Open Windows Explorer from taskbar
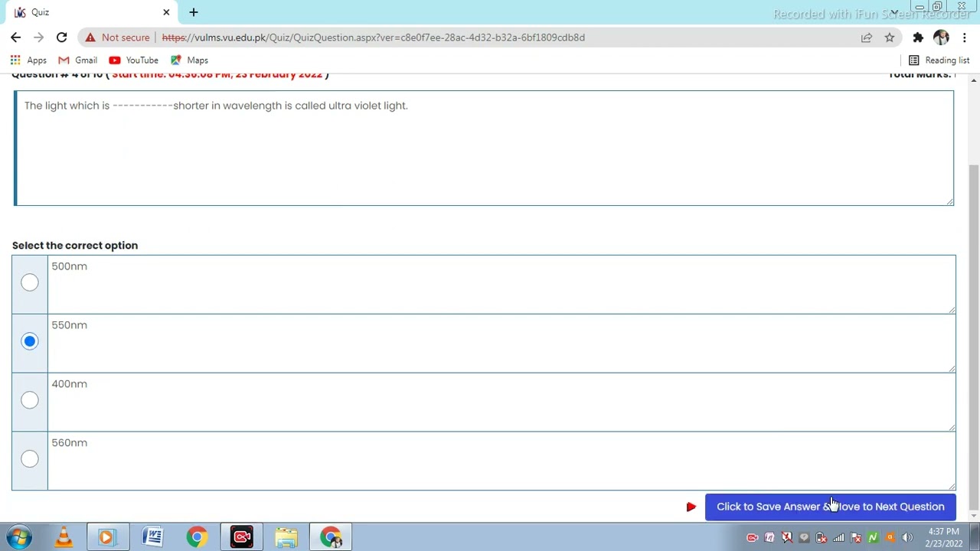The width and height of the screenshot is (980, 551). pyautogui.click(x=286, y=537)
